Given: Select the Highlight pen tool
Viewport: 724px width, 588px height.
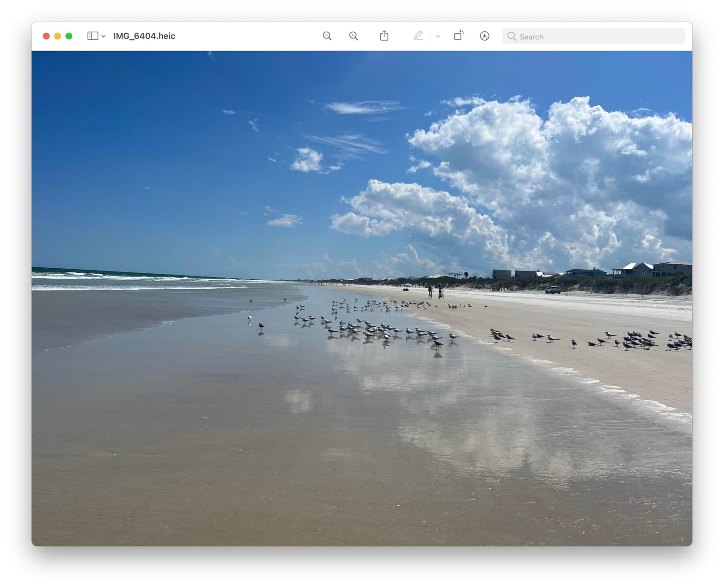Looking at the screenshot, I should pos(418,35).
